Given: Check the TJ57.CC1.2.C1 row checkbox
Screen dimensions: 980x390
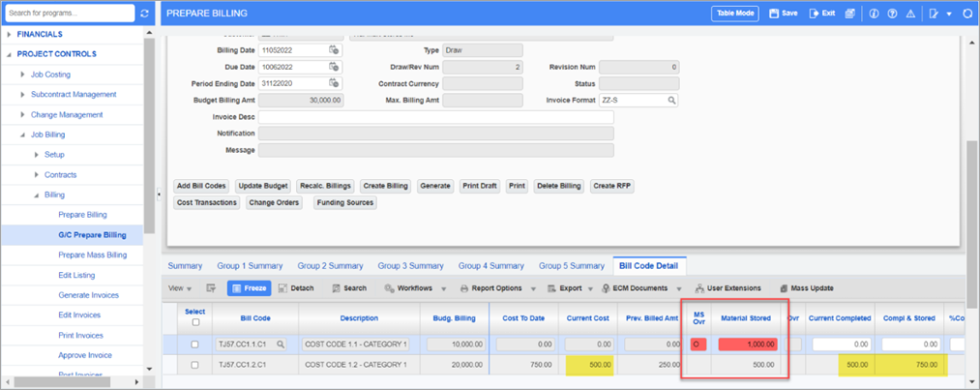Looking at the screenshot, I should point(195,365).
